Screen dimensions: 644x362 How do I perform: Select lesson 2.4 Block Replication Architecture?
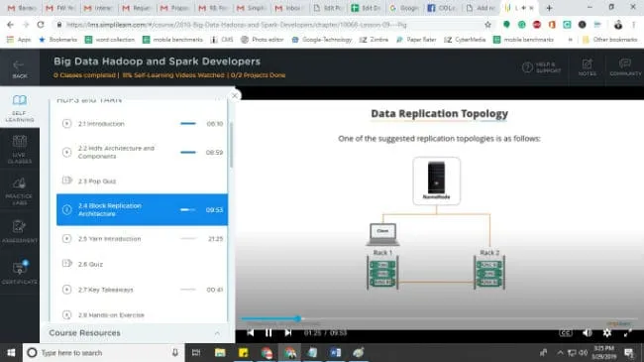pos(142,210)
